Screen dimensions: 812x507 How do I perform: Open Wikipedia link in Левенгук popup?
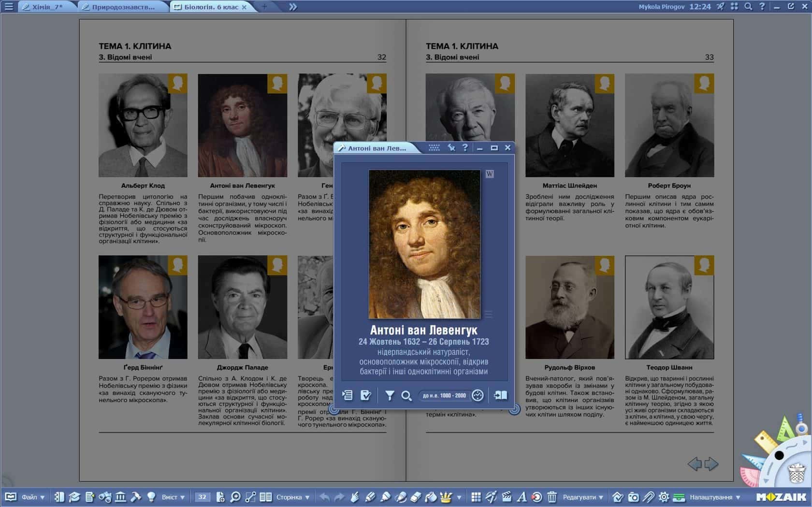490,174
